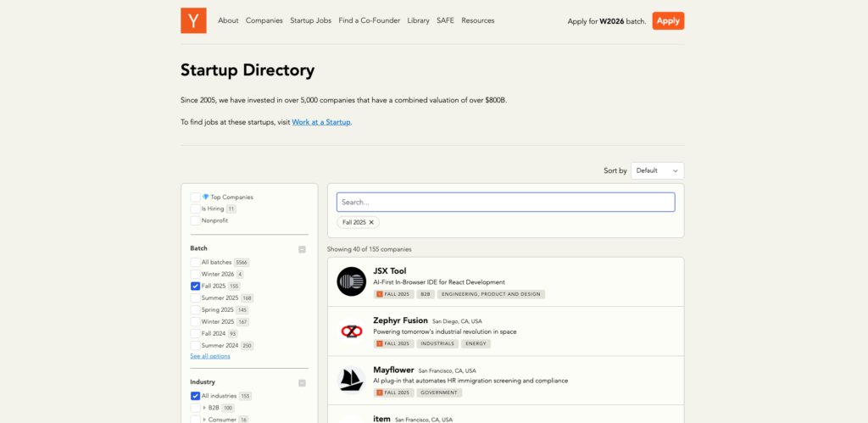The height and width of the screenshot is (423, 868).
Task: Follow the Work at a Startup link
Action: point(321,122)
